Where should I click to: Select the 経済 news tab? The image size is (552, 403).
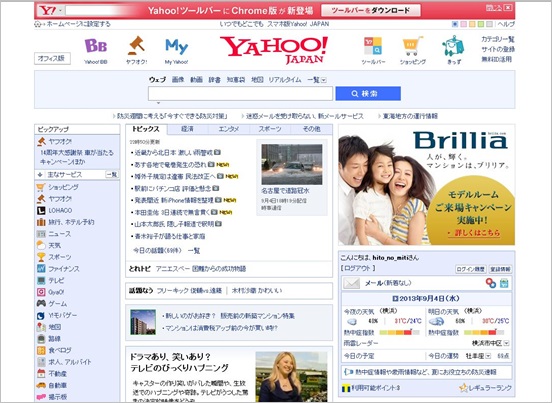click(x=188, y=129)
